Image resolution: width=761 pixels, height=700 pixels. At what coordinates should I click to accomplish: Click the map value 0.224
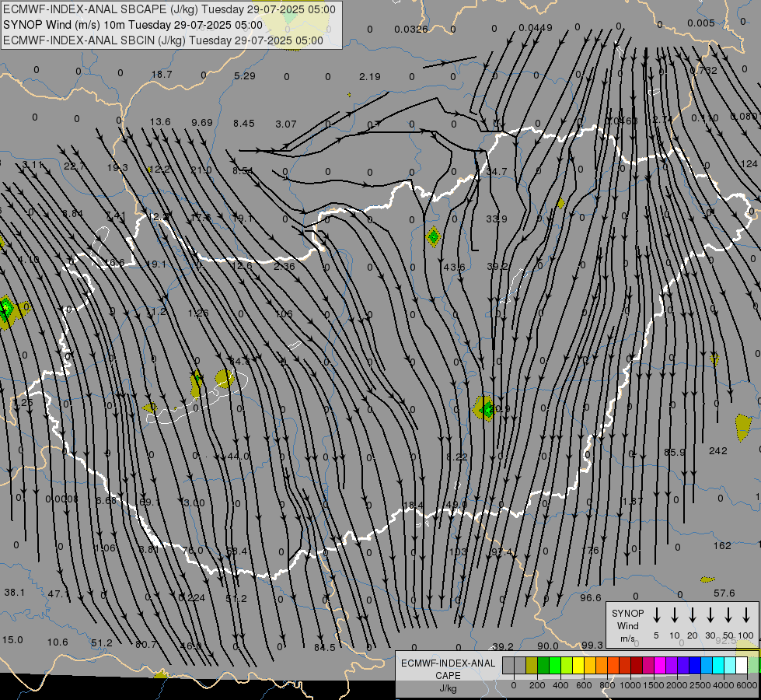point(192,598)
